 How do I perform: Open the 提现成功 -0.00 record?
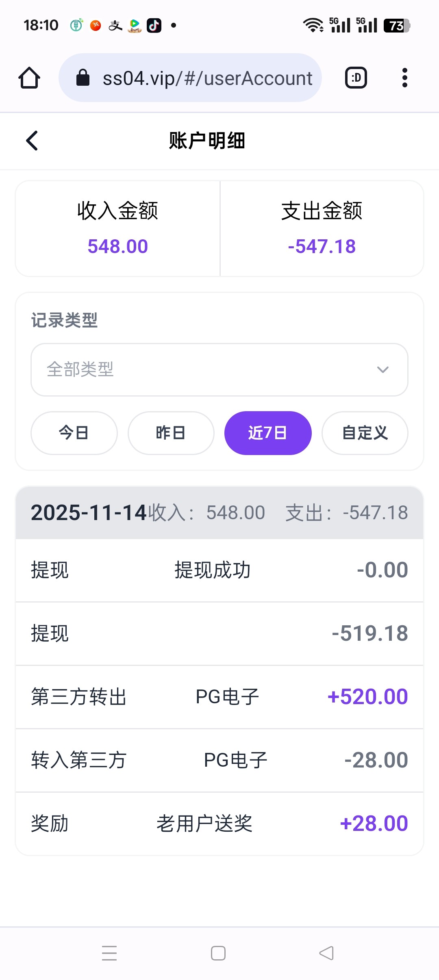[x=219, y=570]
